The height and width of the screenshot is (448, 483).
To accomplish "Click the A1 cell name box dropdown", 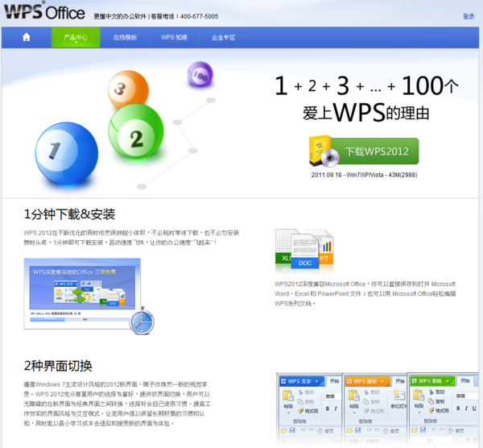I will [x=453, y=439].
